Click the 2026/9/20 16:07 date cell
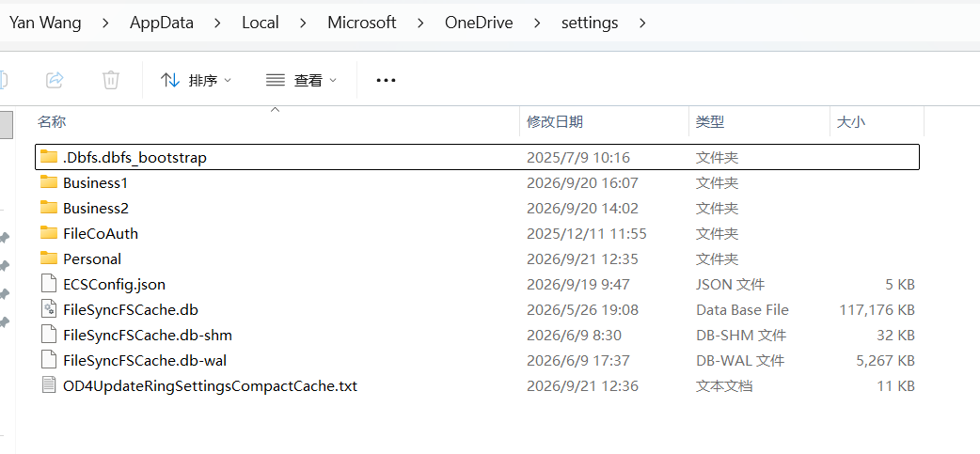Viewport: 980px width, 454px height. pyautogui.click(x=582, y=183)
